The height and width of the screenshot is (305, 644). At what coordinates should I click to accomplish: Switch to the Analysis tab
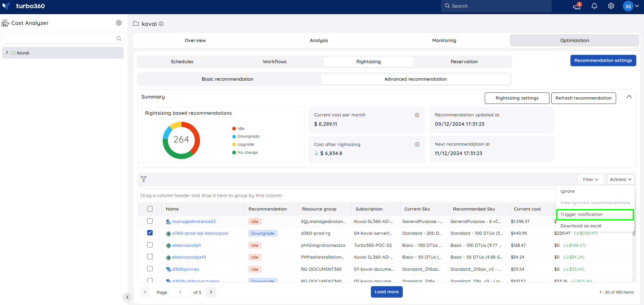coord(319,40)
